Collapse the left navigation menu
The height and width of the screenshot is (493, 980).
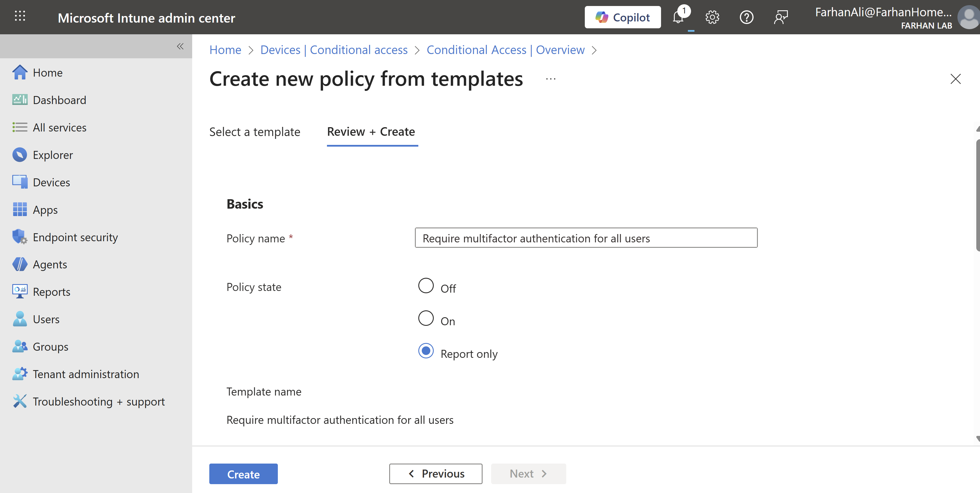pyautogui.click(x=180, y=47)
